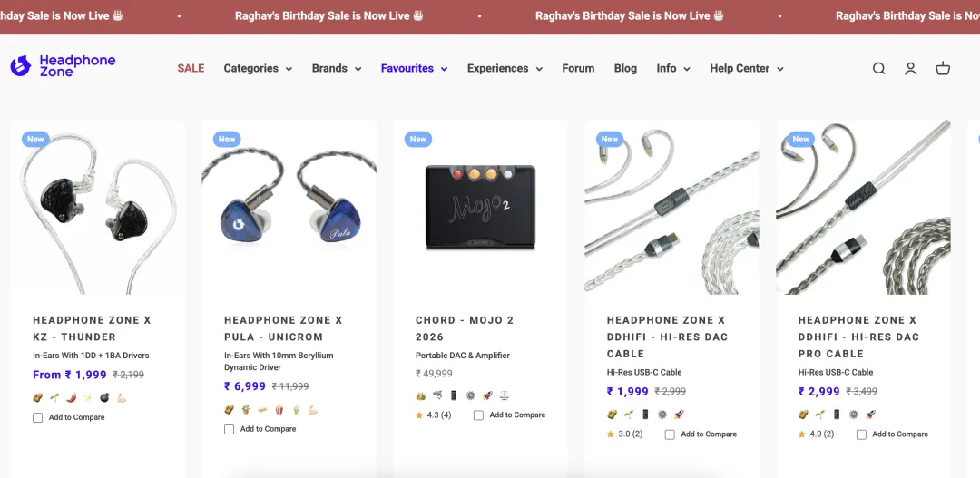Go to the Forum page
Viewport: 980px width, 478px height.
[578, 68]
